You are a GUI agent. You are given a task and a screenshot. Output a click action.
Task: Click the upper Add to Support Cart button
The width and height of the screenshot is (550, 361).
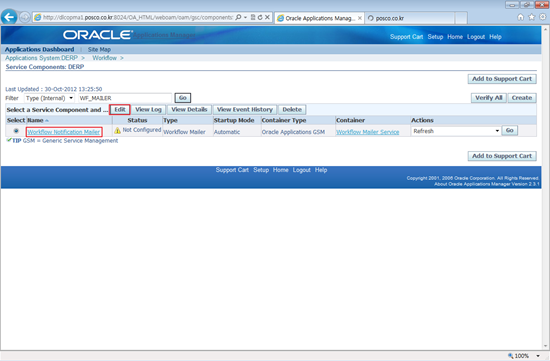[x=502, y=79]
